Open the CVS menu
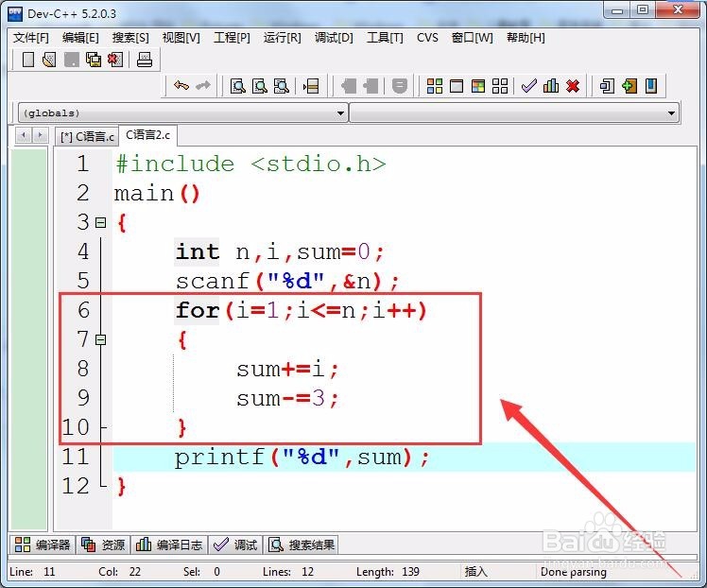 (x=427, y=38)
